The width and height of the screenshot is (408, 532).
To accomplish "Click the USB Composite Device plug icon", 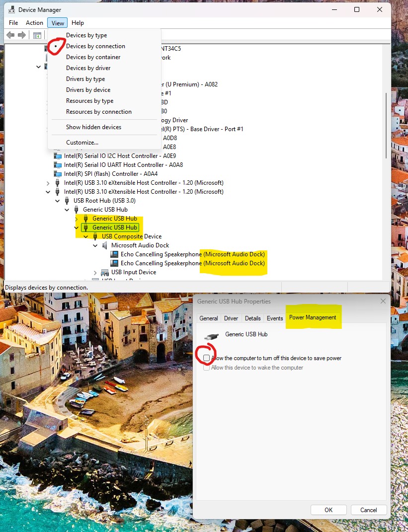I will (95, 236).
